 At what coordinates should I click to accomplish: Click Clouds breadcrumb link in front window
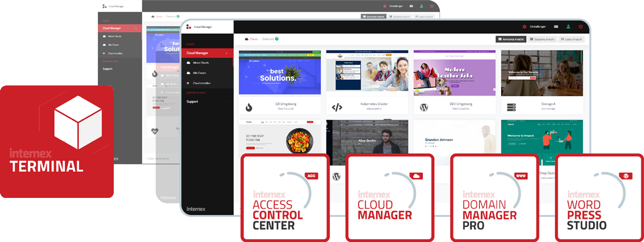(254, 39)
